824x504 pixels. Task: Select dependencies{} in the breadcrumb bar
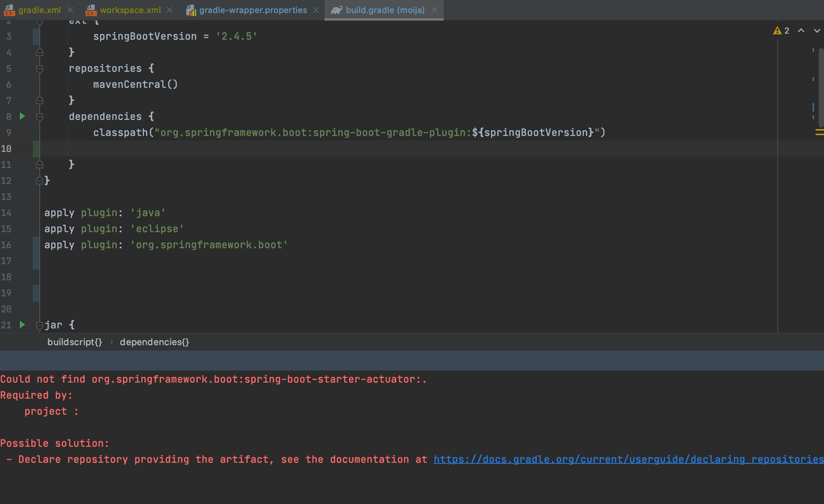(155, 342)
